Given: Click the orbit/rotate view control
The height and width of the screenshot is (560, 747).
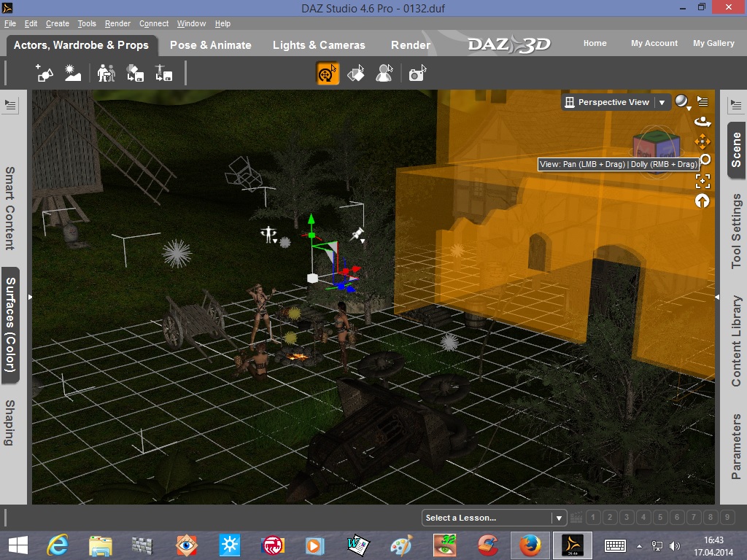Looking at the screenshot, I should click(703, 122).
